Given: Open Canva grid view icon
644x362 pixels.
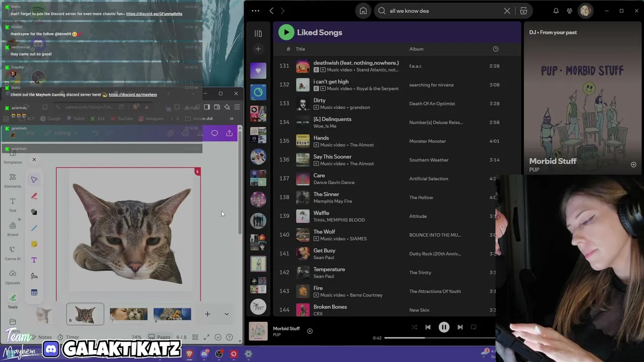Looking at the screenshot, I should [195, 337].
